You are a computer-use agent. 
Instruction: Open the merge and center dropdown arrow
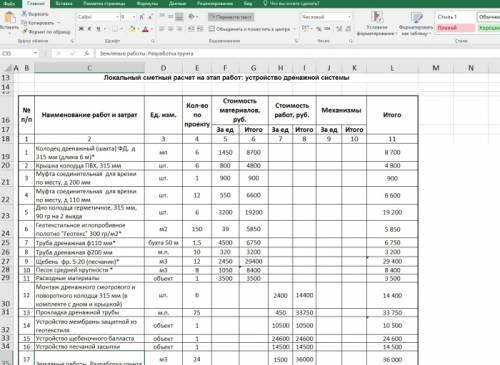(294, 29)
